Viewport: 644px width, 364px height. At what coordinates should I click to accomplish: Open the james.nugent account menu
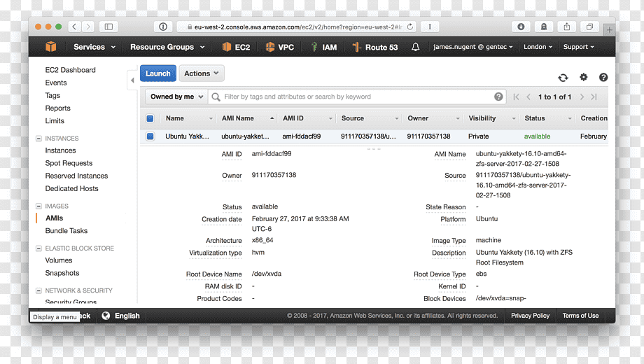tap(472, 47)
